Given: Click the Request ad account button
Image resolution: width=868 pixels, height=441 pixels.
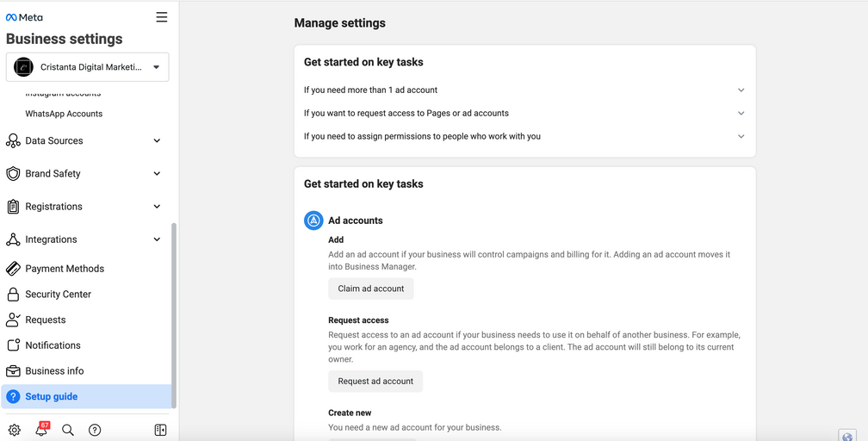Looking at the screenshot, I should [375, 381].
